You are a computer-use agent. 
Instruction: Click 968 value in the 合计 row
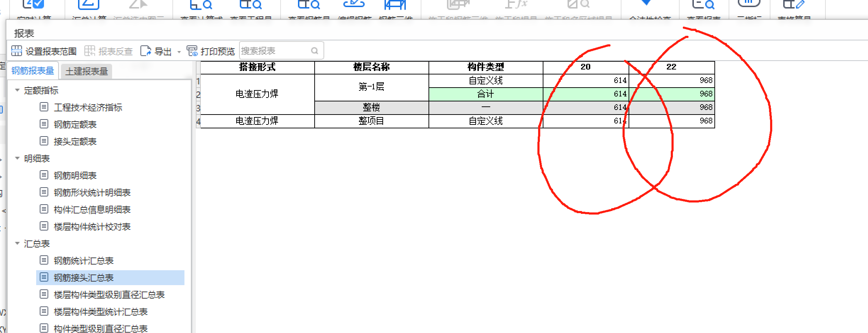(706, 94)
